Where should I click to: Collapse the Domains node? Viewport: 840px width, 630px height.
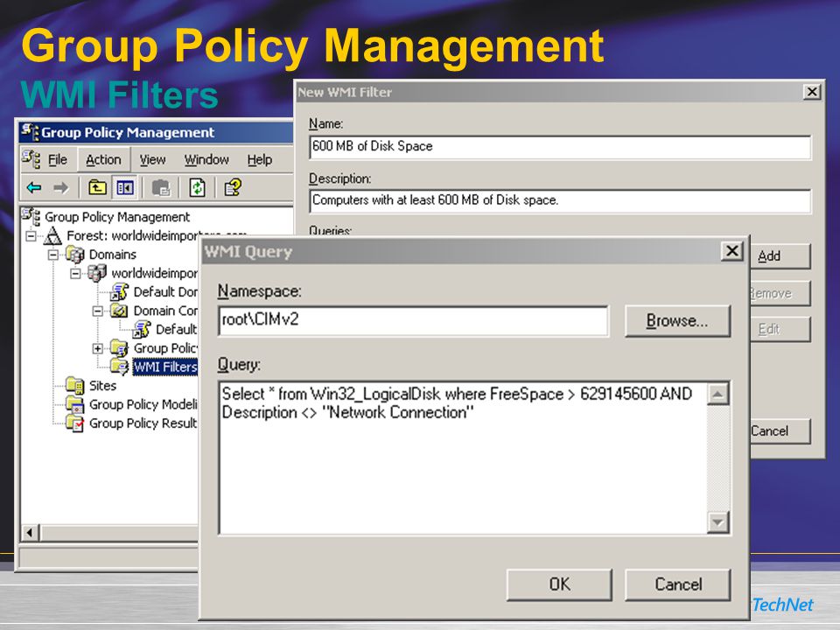click(x=53, y=255)
